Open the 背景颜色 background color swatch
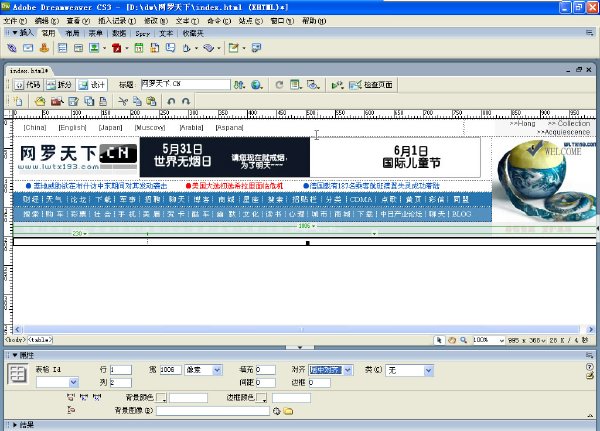This screenshot has height=431, width=600. (161, 398)
